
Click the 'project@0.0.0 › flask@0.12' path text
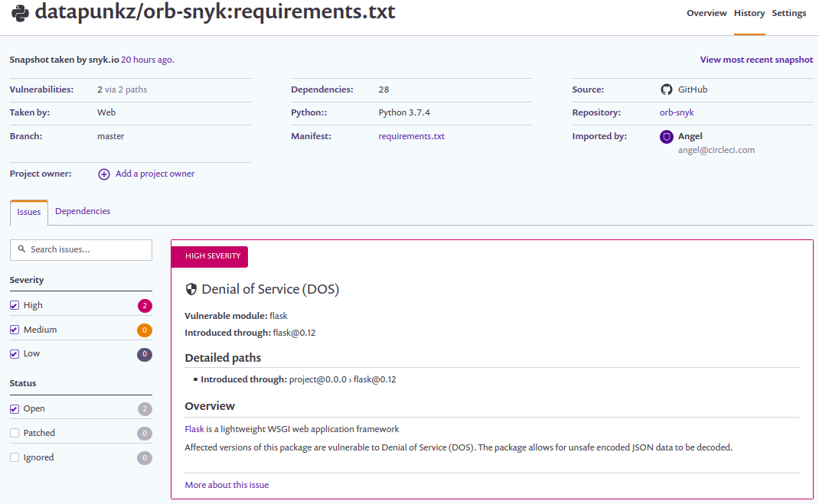pyautogui.click(x=343, y=379)
